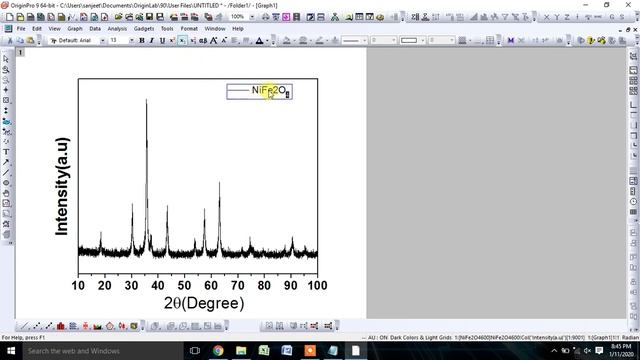The image size is (640, 360).
Task: Select the Arrow drawing tool
Action: coord(6,162)
